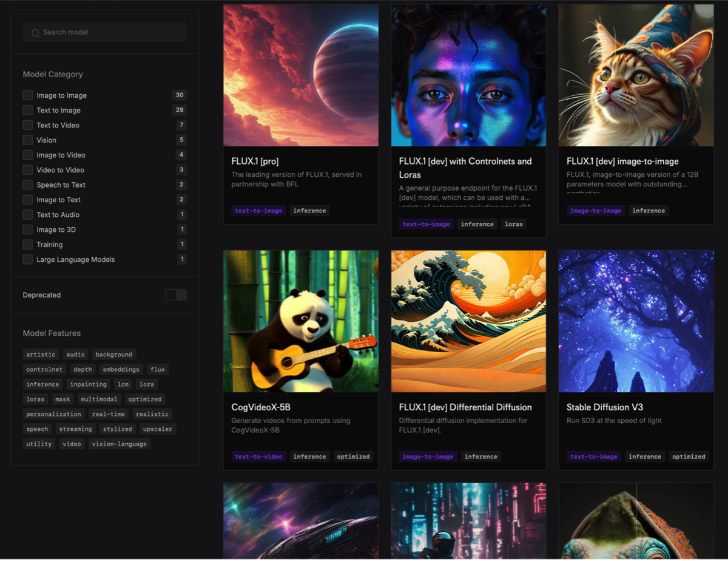Open the wizard-hat cat thumbnail

coord(636,75)
